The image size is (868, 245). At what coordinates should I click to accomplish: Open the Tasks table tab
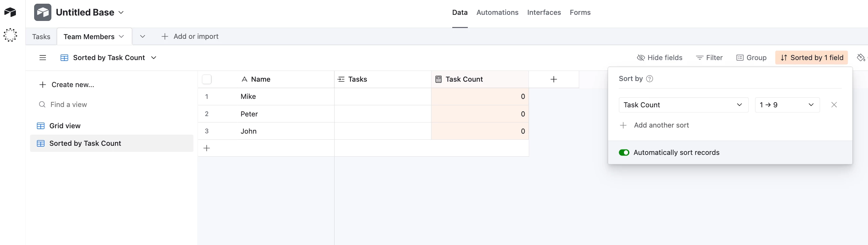tap(41, 36)
